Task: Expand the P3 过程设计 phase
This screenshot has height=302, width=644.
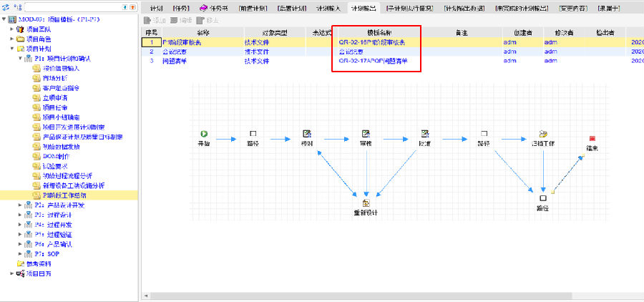Action: point(20,215)
